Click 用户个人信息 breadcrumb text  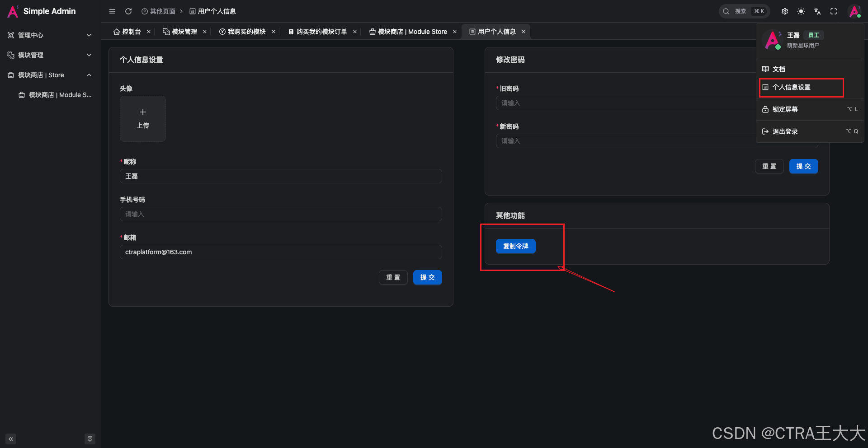tap(217, 11)
